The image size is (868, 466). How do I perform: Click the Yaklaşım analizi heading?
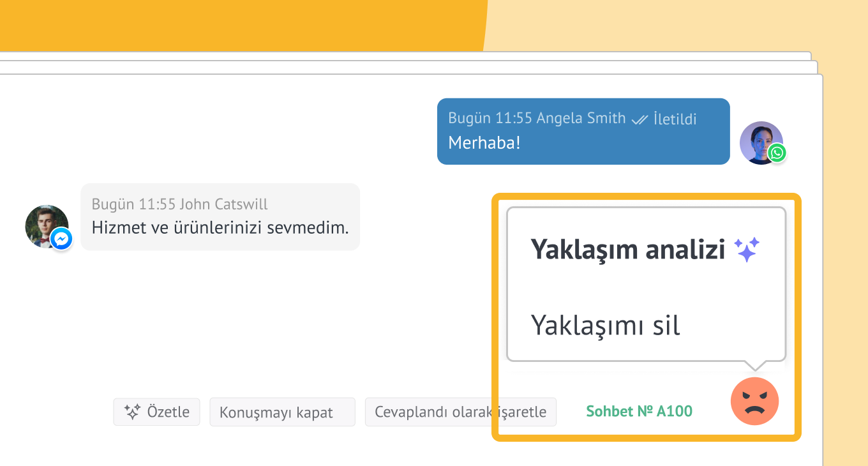click(x=628, y=250)
